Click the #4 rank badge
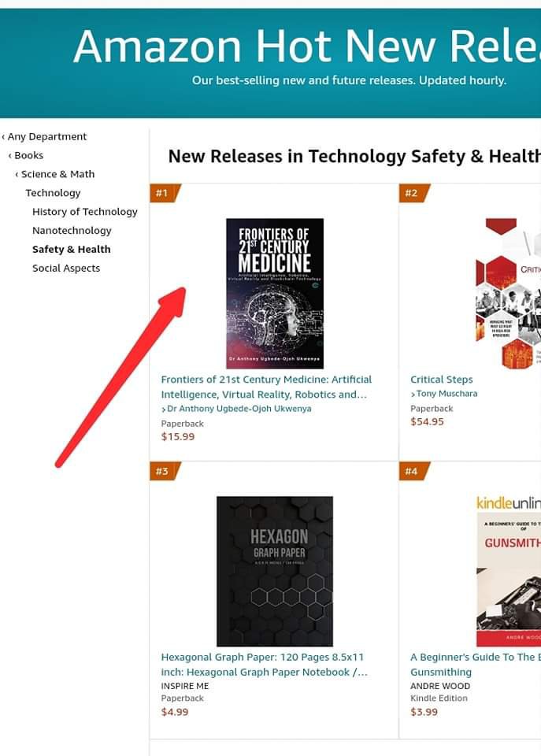 [413, 471]
